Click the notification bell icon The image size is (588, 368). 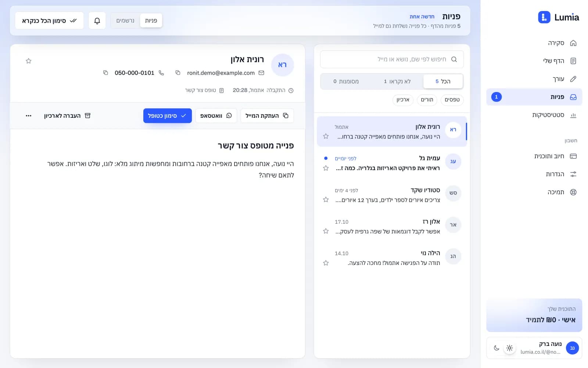(x=97, y=21)
